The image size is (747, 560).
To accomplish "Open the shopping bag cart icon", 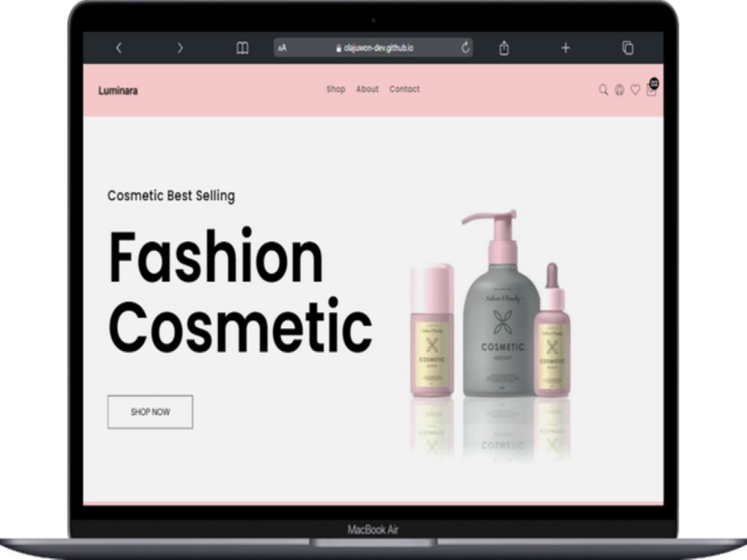I will click(x=651, y=89).
